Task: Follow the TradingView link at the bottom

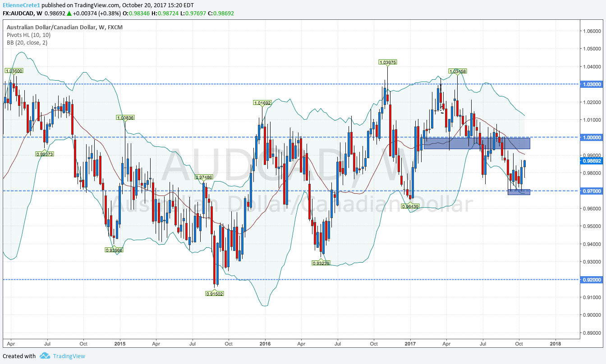Action: pos(69,356)
